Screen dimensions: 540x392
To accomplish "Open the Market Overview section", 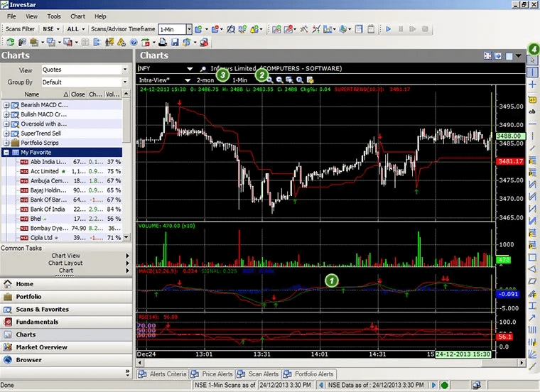I will pos(66,347).
